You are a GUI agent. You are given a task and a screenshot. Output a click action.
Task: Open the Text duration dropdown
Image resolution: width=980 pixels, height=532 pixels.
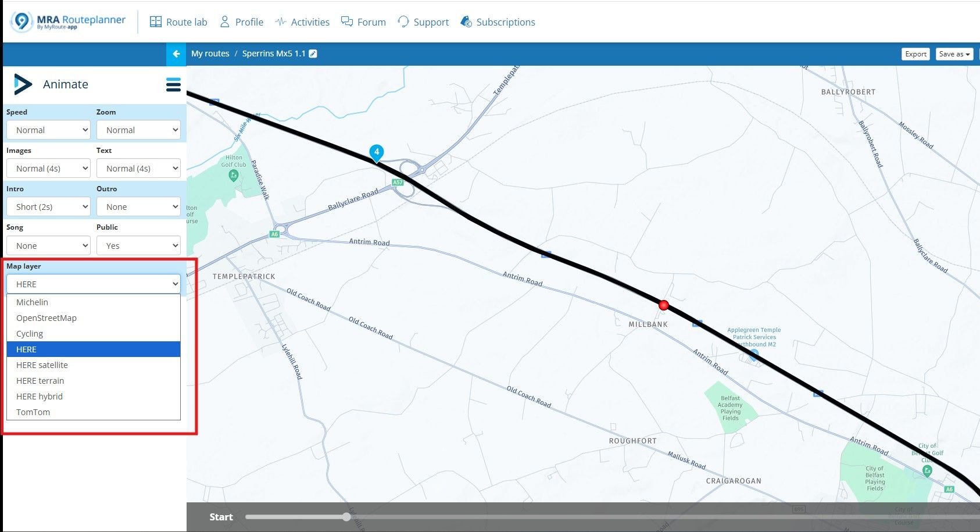coord(138,169)
